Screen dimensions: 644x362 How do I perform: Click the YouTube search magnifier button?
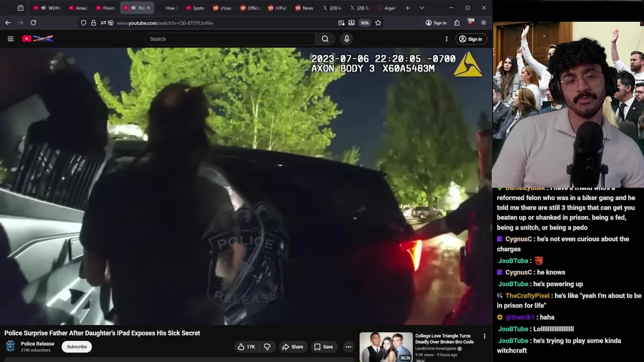325,39
